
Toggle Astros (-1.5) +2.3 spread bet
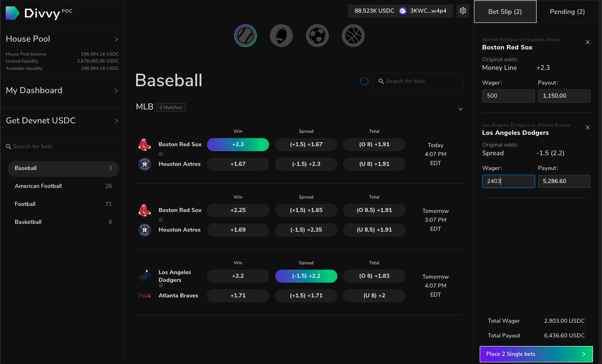coord(306,164)
